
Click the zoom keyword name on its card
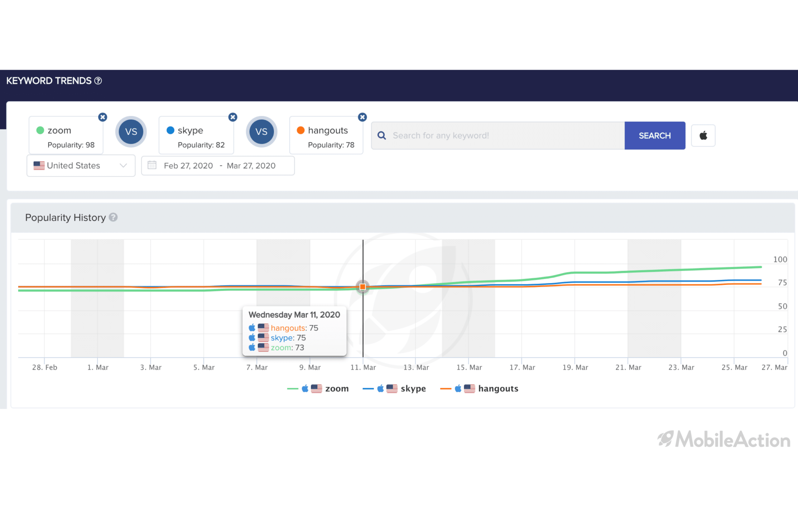(59, 130)
